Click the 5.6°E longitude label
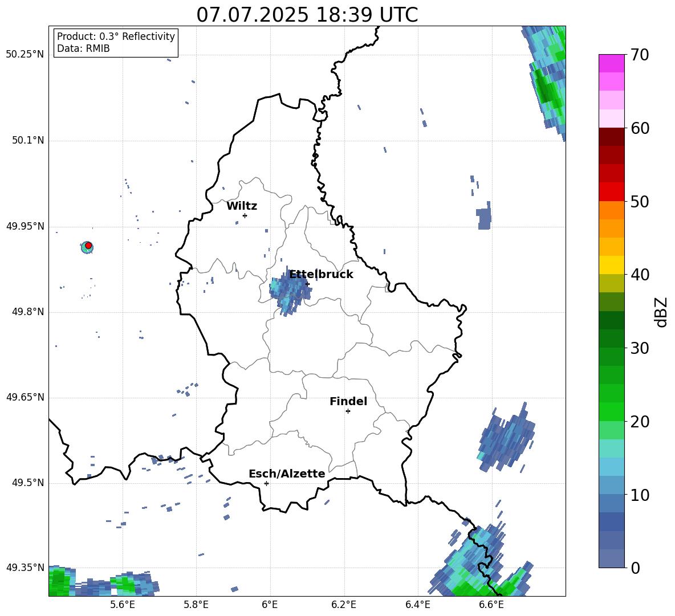 tap(123, 605)
